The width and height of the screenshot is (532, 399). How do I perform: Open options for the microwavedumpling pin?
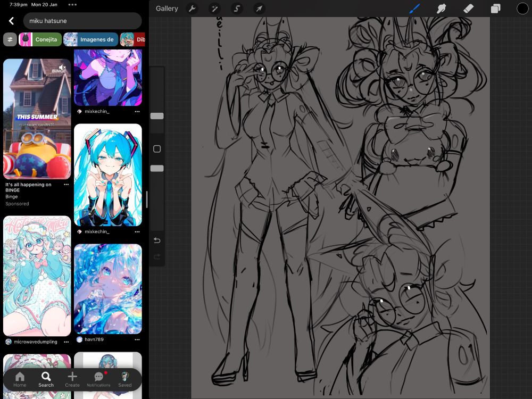tap(66, 342)
